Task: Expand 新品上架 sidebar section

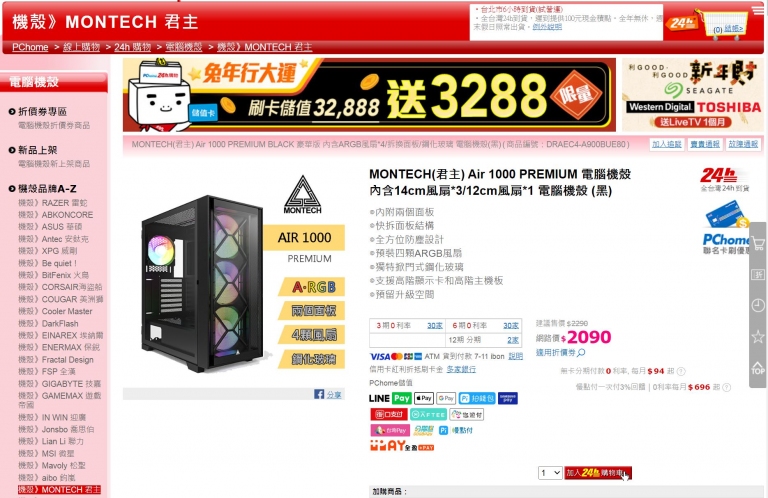Action: tap(33, 150)
